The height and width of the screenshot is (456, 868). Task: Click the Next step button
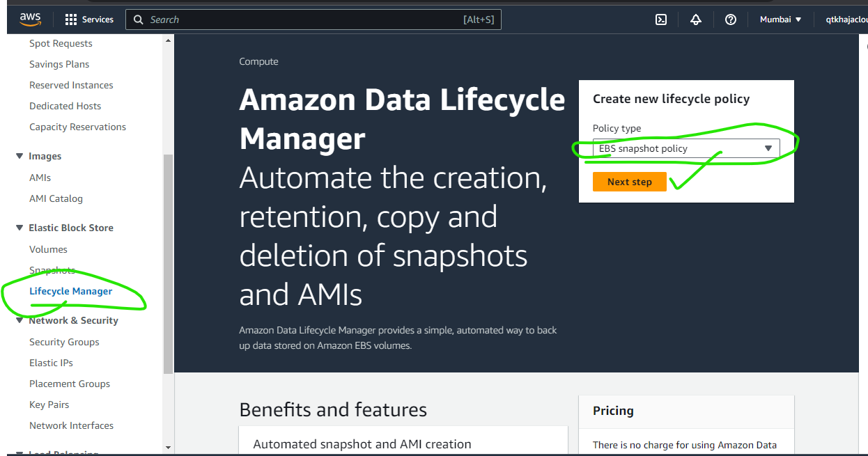[x=630, y=182]
